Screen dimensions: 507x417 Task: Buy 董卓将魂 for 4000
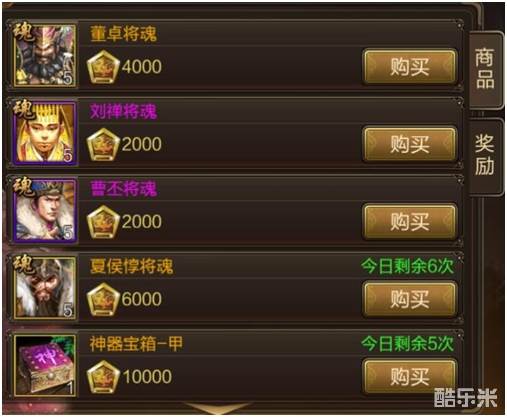(x=410, y=66)
